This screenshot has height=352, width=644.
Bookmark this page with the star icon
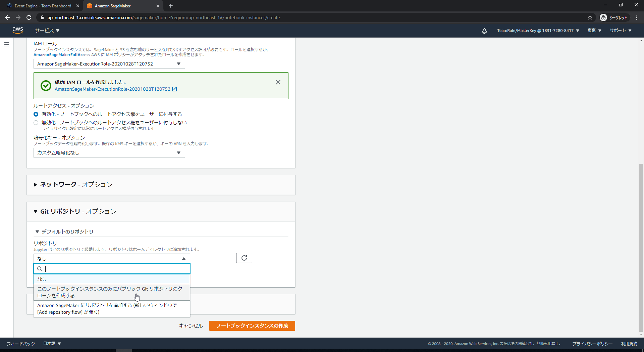pos(590,17)
